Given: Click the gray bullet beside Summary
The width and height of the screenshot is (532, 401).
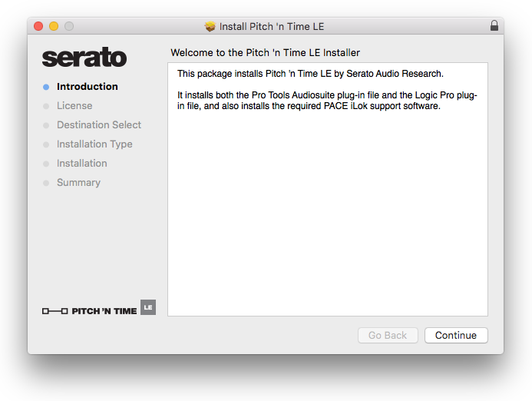Looking at the screenshot, I should click(46, 183).
